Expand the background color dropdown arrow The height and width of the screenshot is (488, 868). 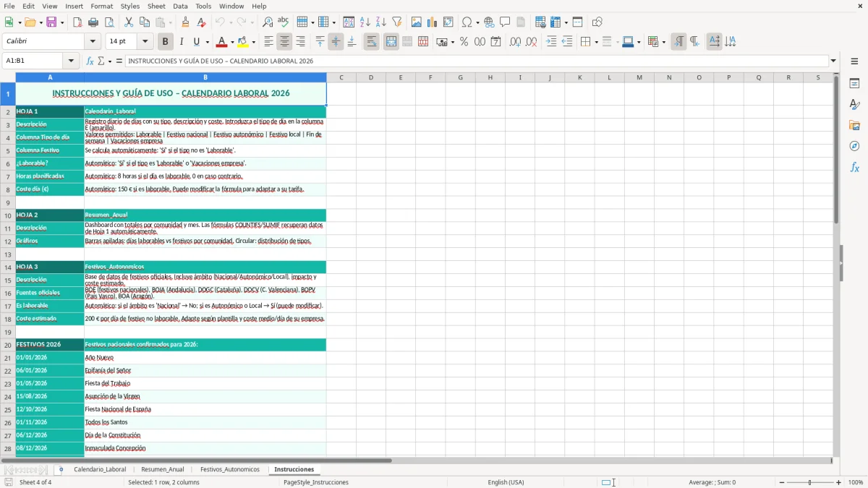click(253, 42)
